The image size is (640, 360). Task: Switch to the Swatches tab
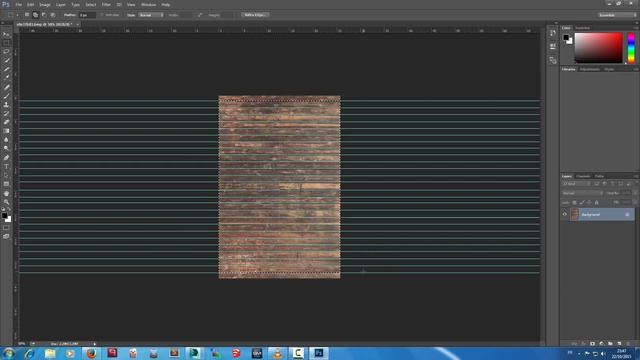(x=582, y=28)
